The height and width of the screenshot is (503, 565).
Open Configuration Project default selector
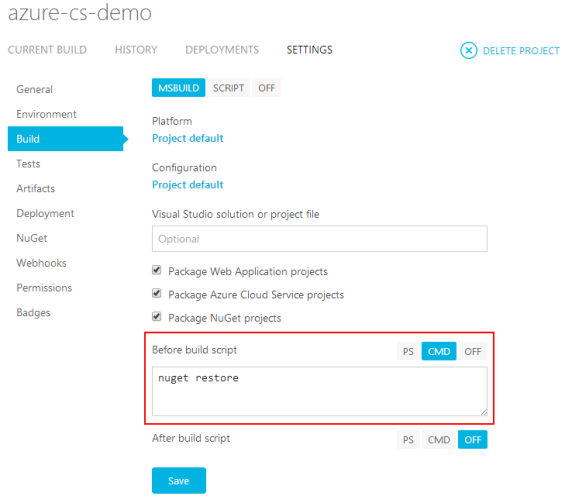coord(188,185)
